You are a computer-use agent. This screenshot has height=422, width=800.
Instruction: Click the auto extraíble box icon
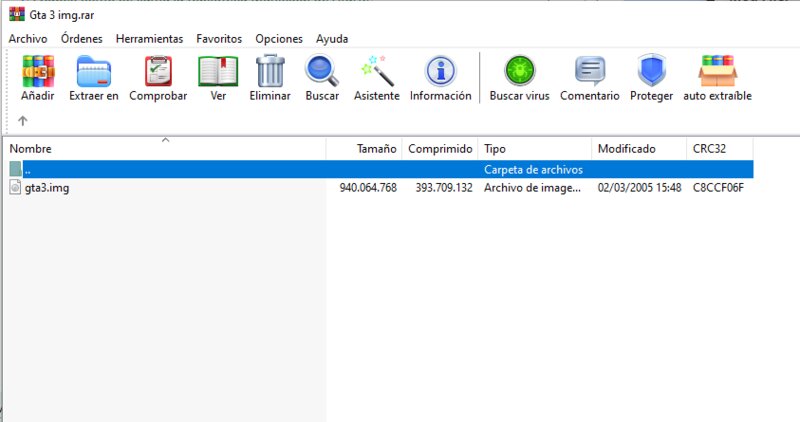point(717,71)
